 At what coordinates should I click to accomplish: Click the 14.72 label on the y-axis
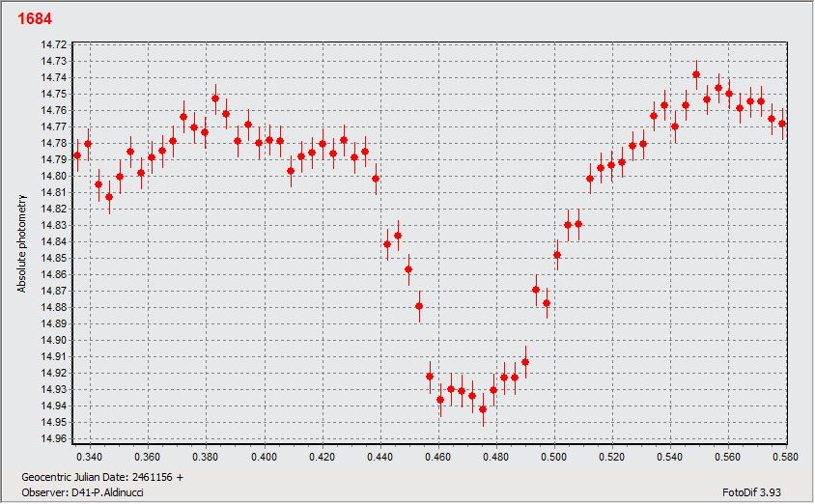click(x=55, y=44)
